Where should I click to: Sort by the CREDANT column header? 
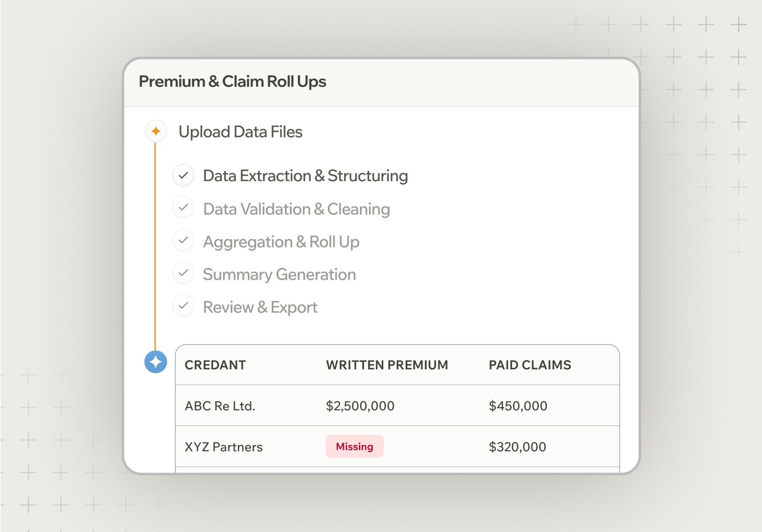[215, 365]
